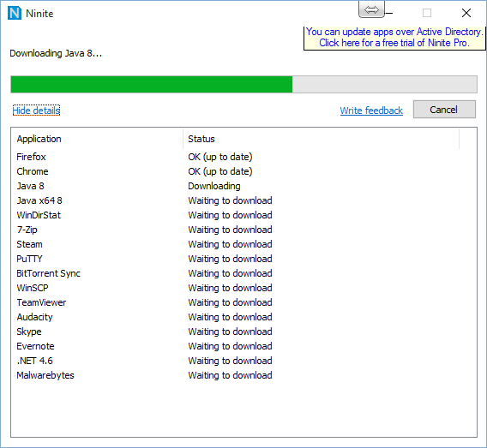This screenshot has height=448, width=487.
Task: Select the Java x64 8 entry
Action: click(39, 200)
